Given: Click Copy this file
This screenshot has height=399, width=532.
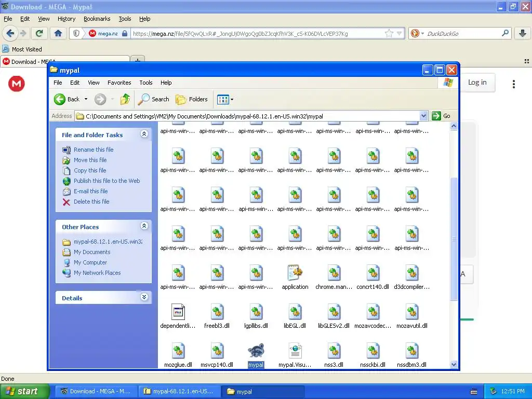Looking at the screenshot, I should [x=90, y=170].
